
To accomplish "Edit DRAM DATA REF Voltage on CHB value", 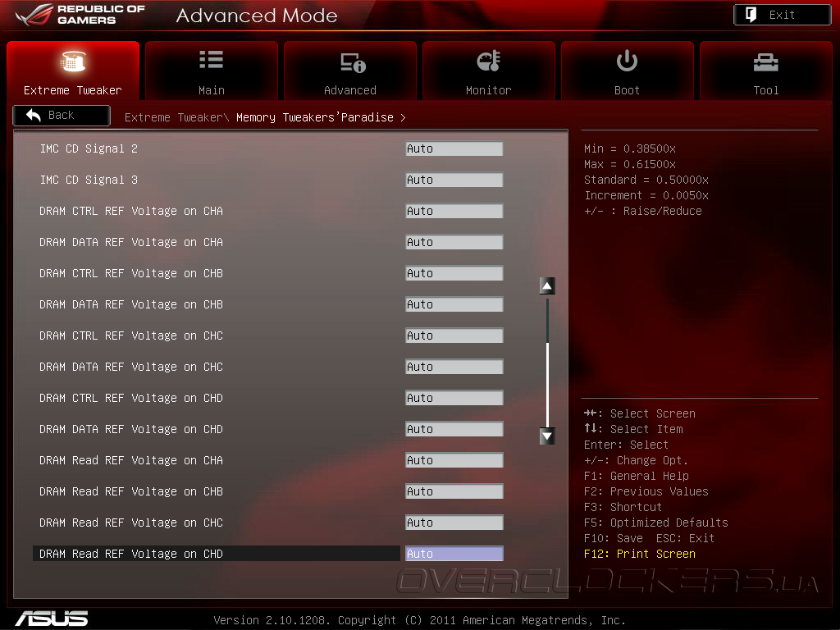I will 454,304.
